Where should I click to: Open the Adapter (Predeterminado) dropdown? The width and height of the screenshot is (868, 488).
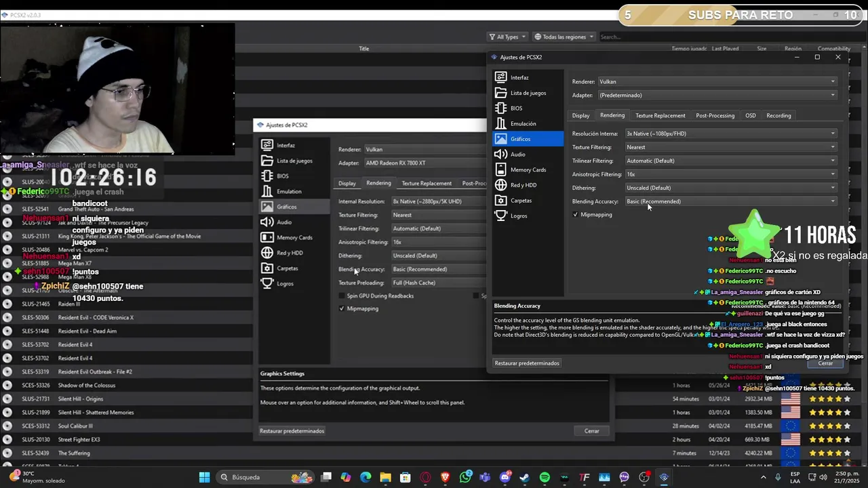pyautogui.click(x=717, y=95)
